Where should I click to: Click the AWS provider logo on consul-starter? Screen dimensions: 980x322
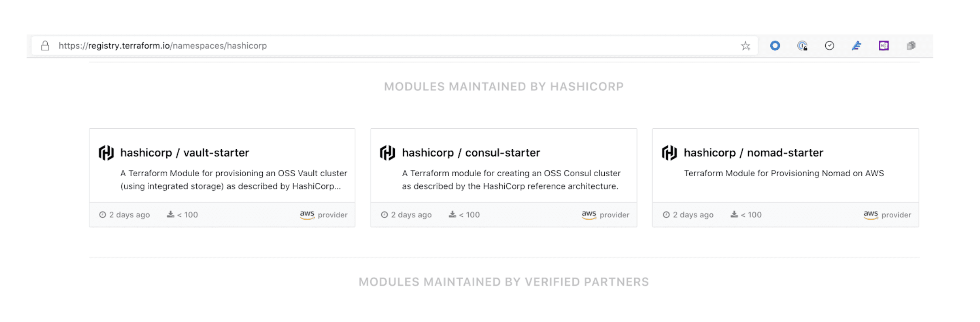(589, 215)
